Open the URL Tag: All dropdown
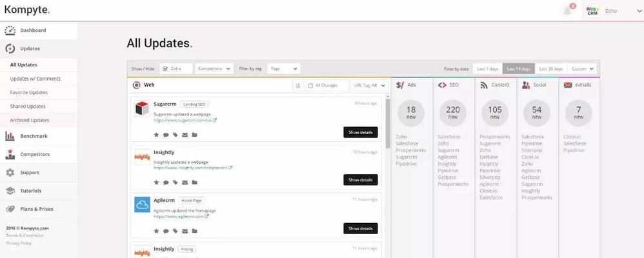Image resolution: width=644 pixels, height=258 pixels. (x=369, y=85)
